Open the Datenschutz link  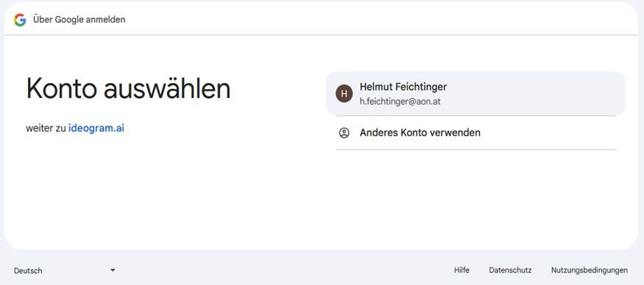click(x=511, y=270)
